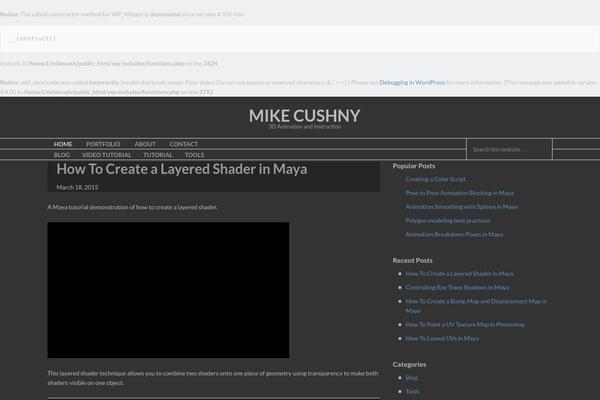Open How To Create a Layered Shader heading
The image size is (600, 400).
pos(182,169)
